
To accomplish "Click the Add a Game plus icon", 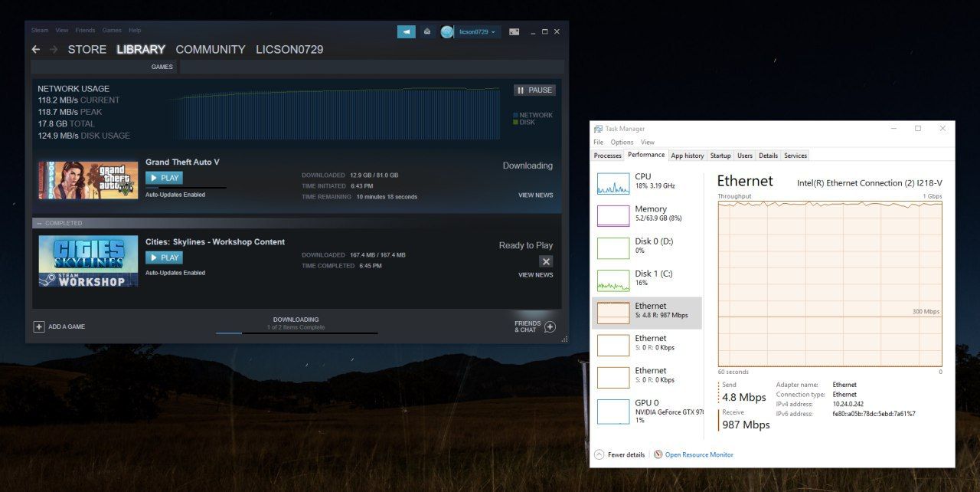I will click(x=39, y=326).
